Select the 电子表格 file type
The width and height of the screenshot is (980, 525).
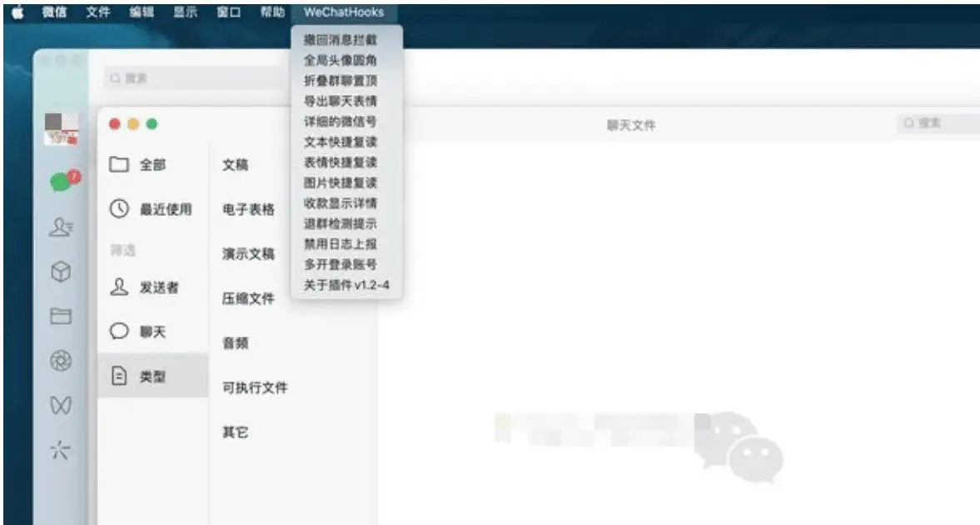pyautogui.click(x=249, y=209)
